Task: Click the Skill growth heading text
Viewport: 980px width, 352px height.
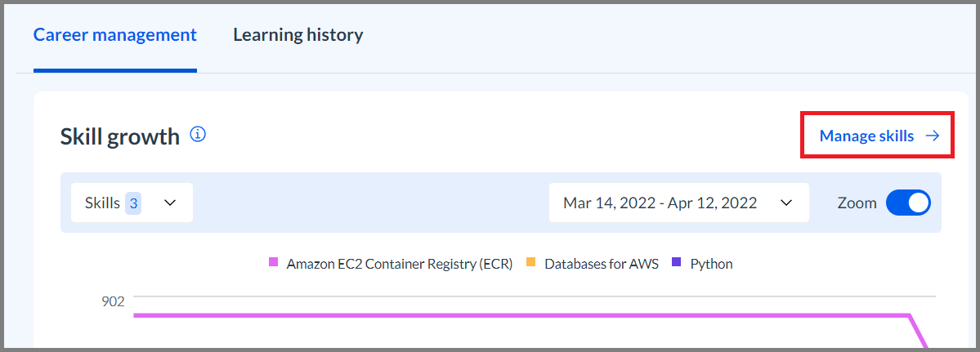Action: 120,136
